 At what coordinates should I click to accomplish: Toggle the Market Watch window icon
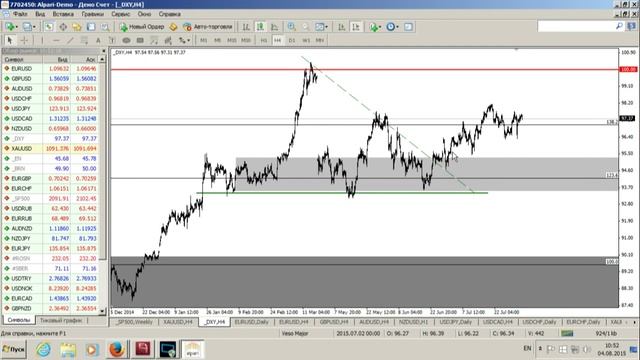[49, 27]
